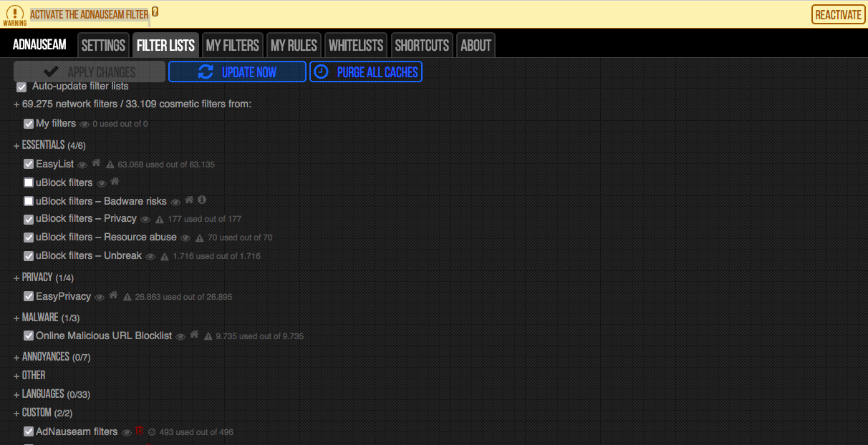Switch to the Settings tab
Screen dimensions: 868x445
103,44
